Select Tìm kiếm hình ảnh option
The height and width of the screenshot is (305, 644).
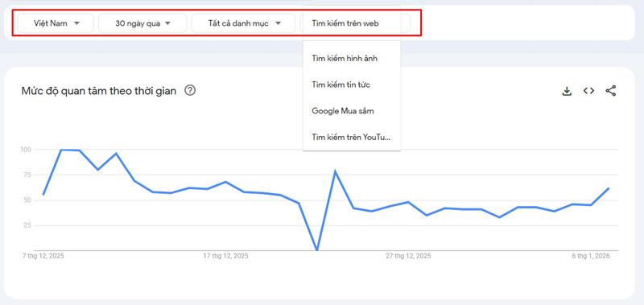coord(352,58)
